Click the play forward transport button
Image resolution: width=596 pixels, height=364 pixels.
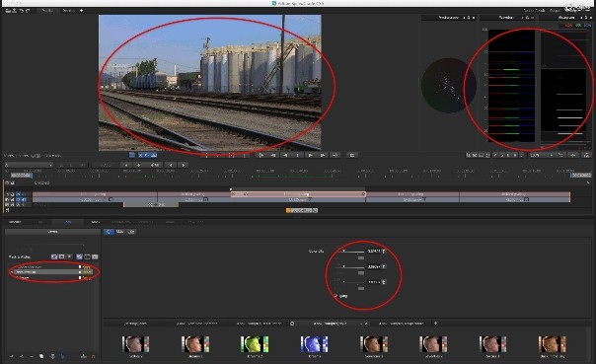[310, 155]
